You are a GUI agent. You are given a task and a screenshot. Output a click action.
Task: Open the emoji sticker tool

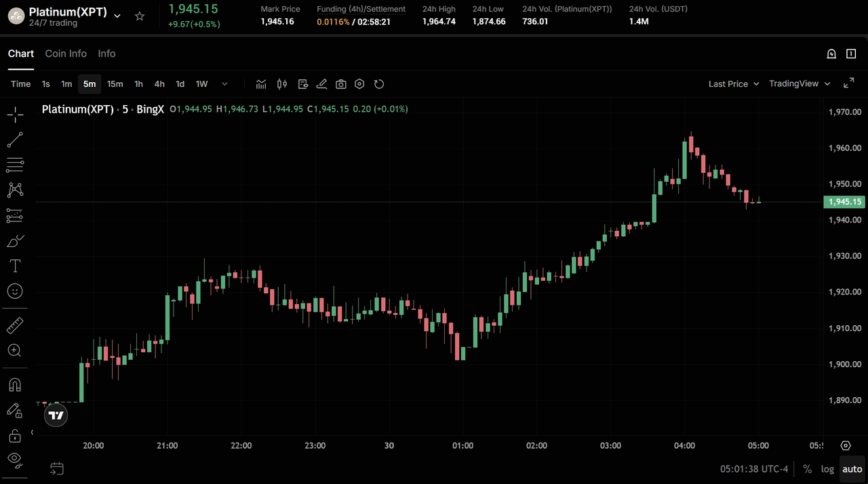(x=15, y=291)
